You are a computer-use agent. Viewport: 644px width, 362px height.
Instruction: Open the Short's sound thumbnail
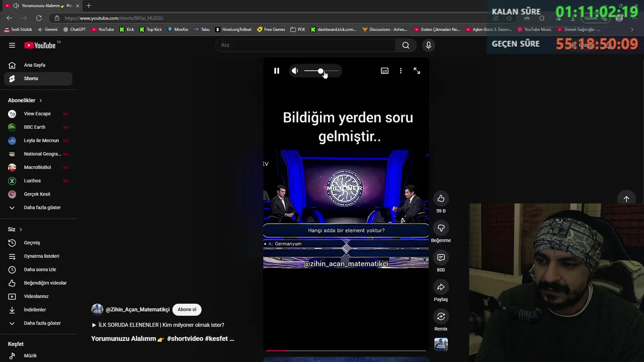(441, 344)
